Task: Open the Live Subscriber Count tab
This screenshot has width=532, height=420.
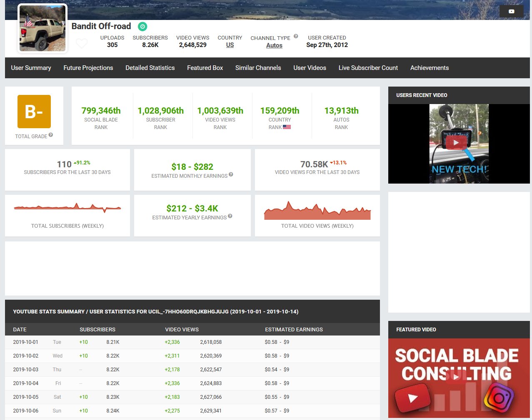Action: [368, 68]
